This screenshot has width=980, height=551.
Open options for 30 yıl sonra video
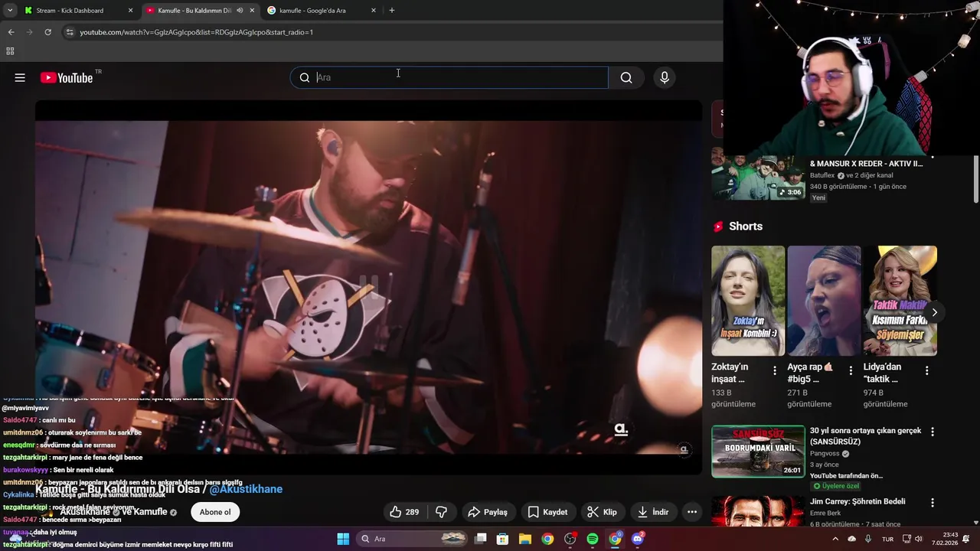[933, 432]
